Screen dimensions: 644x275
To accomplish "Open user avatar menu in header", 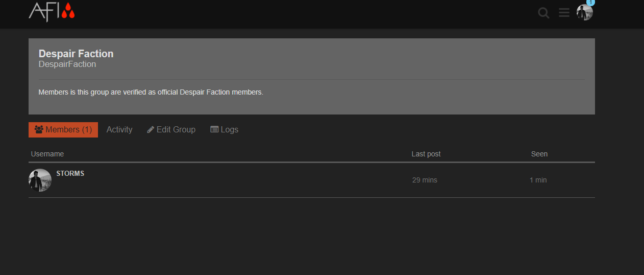I will tap(585, 12).
